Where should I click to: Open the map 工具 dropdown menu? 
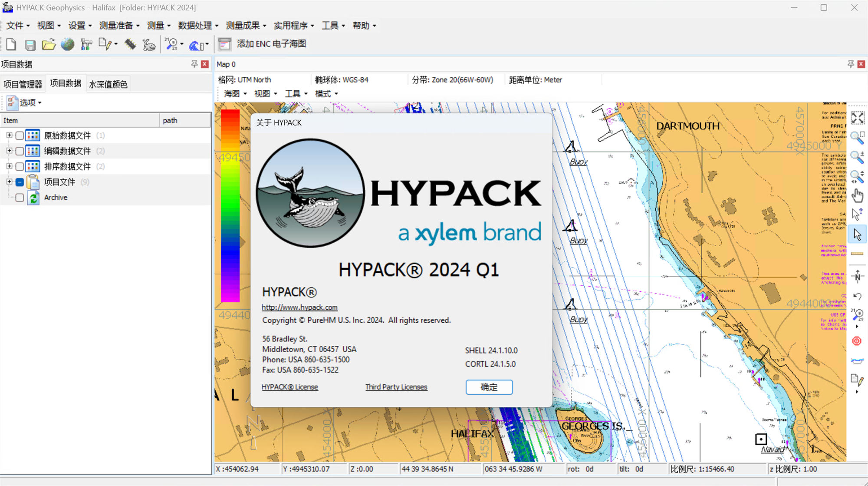[296, 94]
